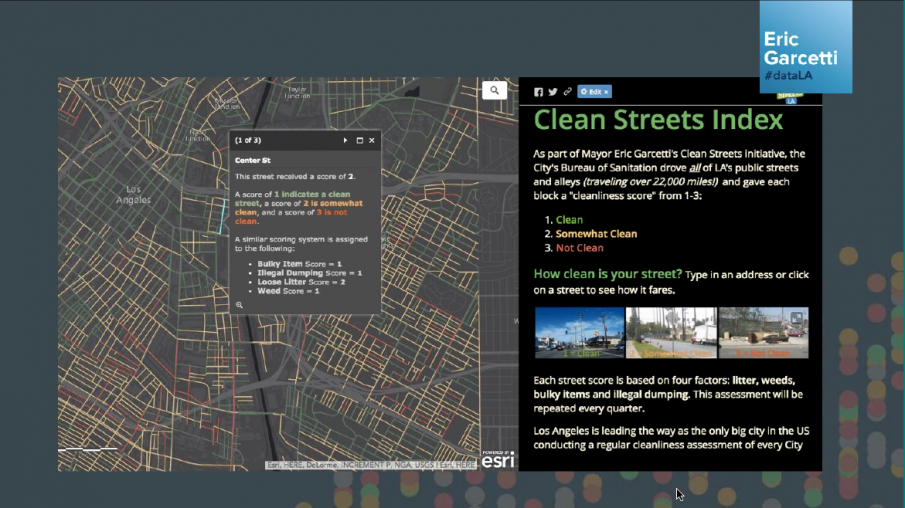905x508 pixels.
Task: Click 'Not Clean' list entry
Action: [x=579, y=248]
